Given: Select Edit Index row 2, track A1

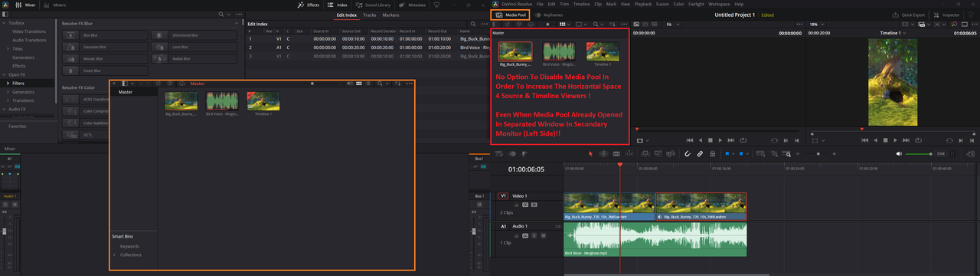Looking at the screenshot, I should coord(367,47).
